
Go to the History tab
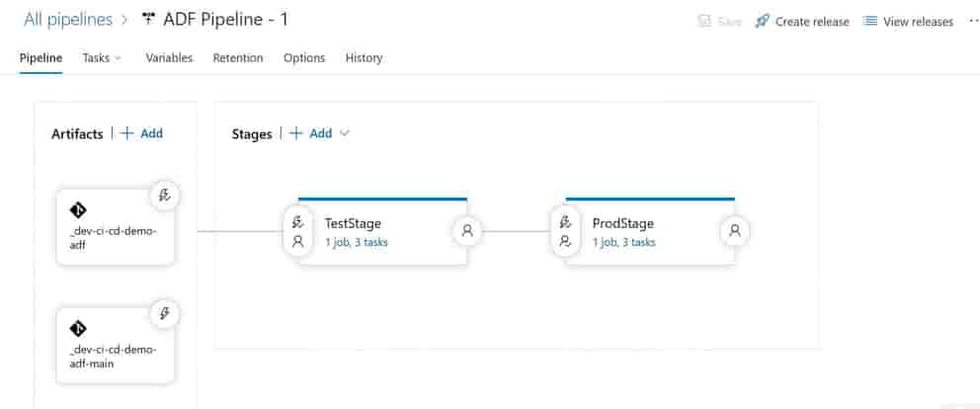[x=364, y=58]
